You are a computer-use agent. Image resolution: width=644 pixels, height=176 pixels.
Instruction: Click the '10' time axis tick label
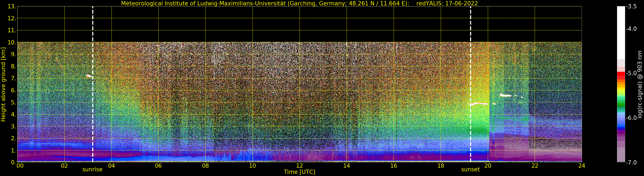click(252, 166)
